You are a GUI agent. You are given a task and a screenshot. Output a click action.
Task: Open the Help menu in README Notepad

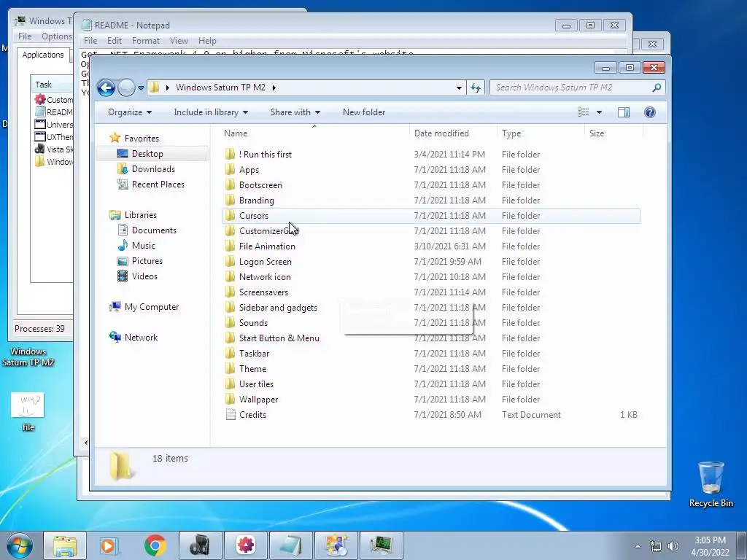[x=207, y=41]
